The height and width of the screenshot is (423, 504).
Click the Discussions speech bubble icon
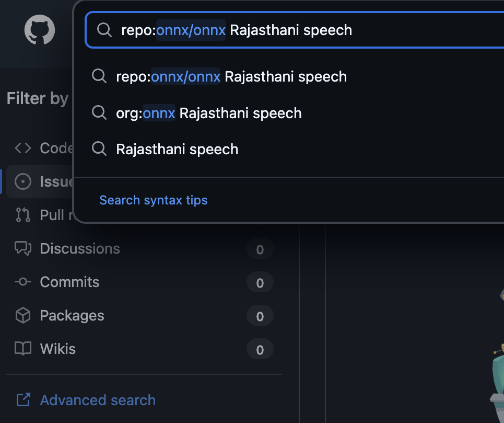pos(23,248)
